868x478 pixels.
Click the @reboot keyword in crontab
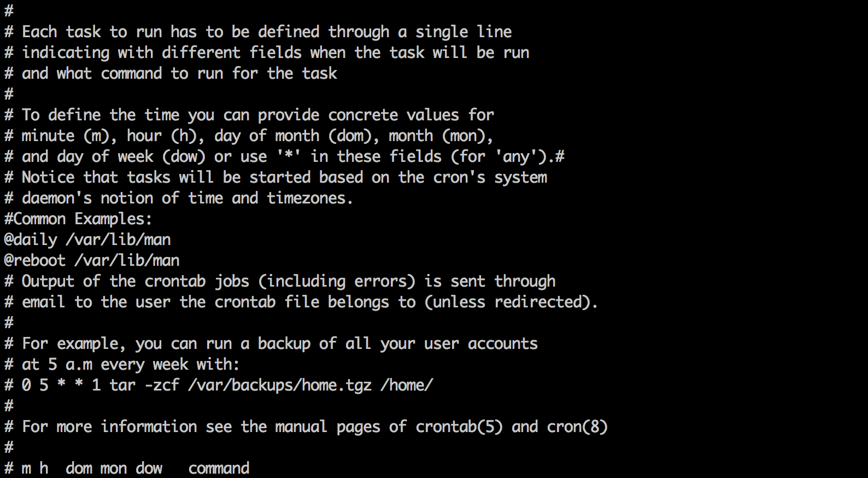point(35,261)
